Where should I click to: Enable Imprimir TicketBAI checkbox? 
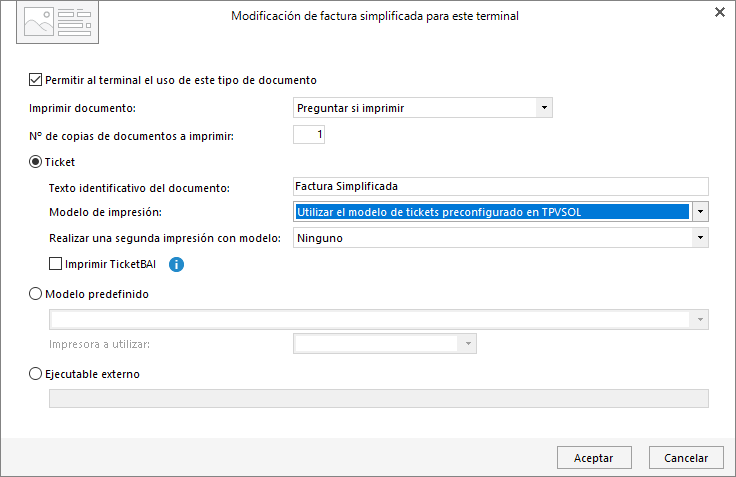[55, 264]
